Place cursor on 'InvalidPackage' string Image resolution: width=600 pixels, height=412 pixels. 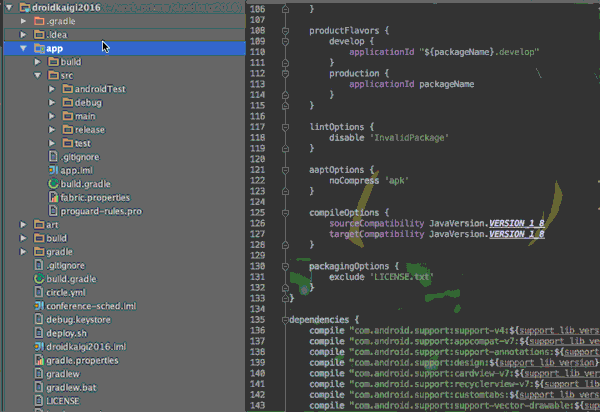409,138
